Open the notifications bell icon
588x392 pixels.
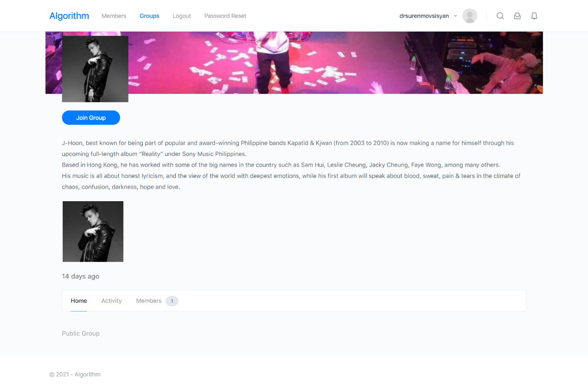coord(534,16)
